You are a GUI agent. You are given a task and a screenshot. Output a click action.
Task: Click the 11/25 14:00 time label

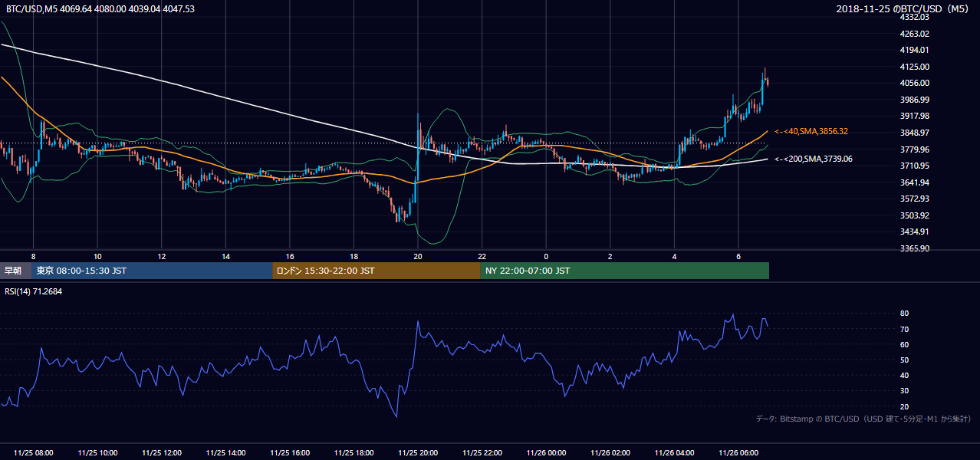coord(225,453)
